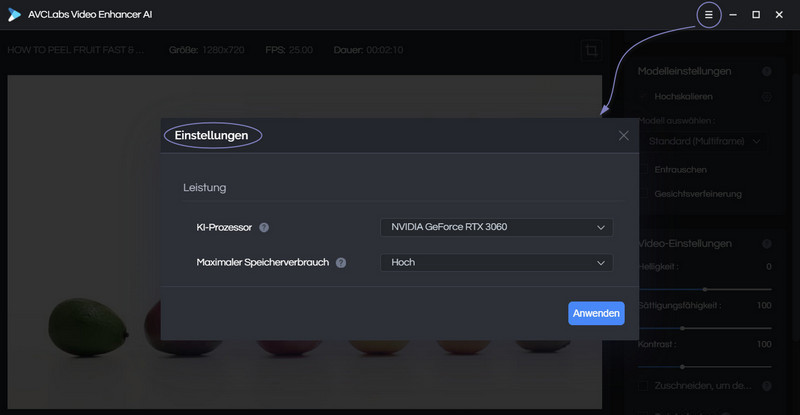Click help icon next to KI-Prozessor
This screenshot has width=800, height=415.
point(264,227)
